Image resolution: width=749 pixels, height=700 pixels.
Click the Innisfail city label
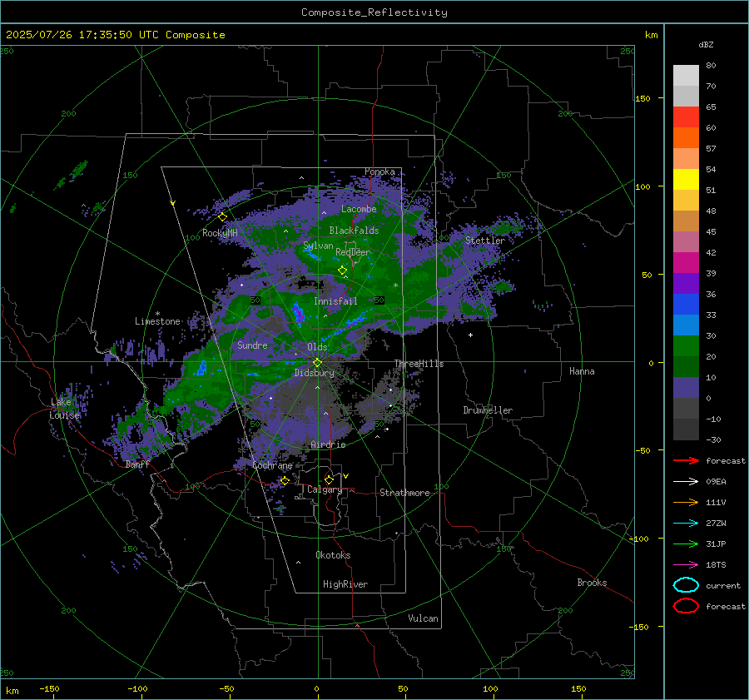pyautogui.click(x=335, y=301)
